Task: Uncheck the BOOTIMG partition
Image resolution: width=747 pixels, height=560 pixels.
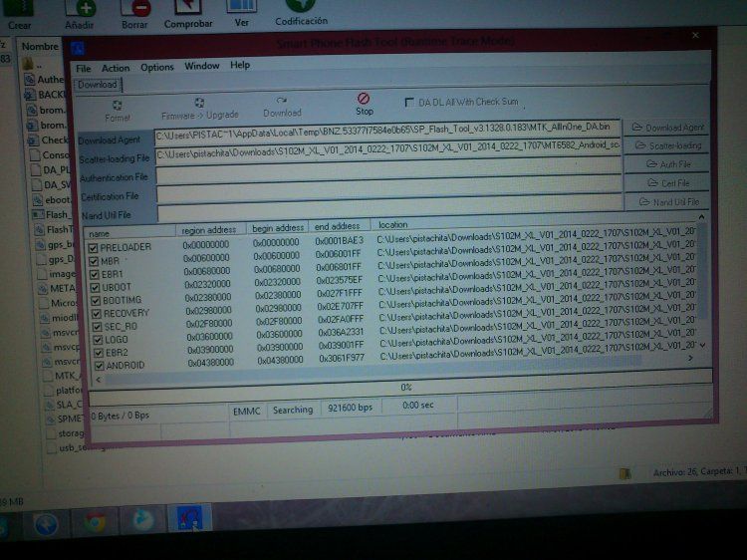Action: [x=96, y=301]
